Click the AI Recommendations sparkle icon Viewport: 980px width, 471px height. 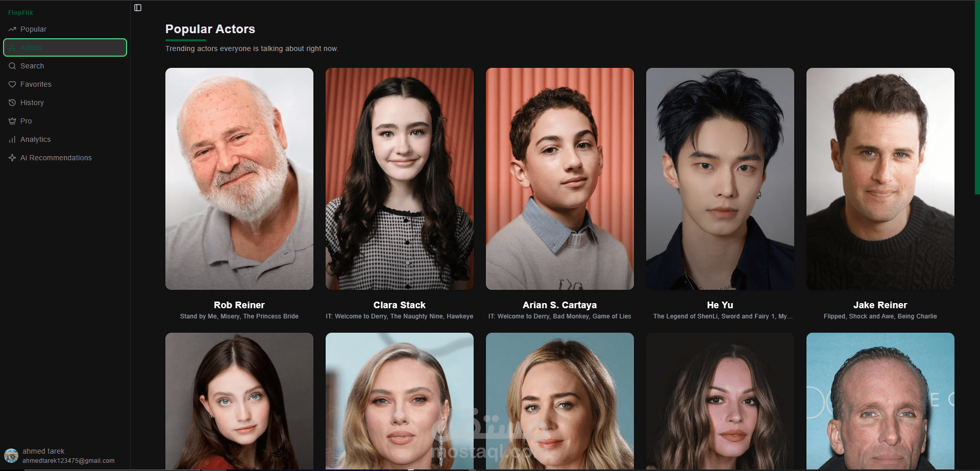pyautogui.click(x=12, y=158)
